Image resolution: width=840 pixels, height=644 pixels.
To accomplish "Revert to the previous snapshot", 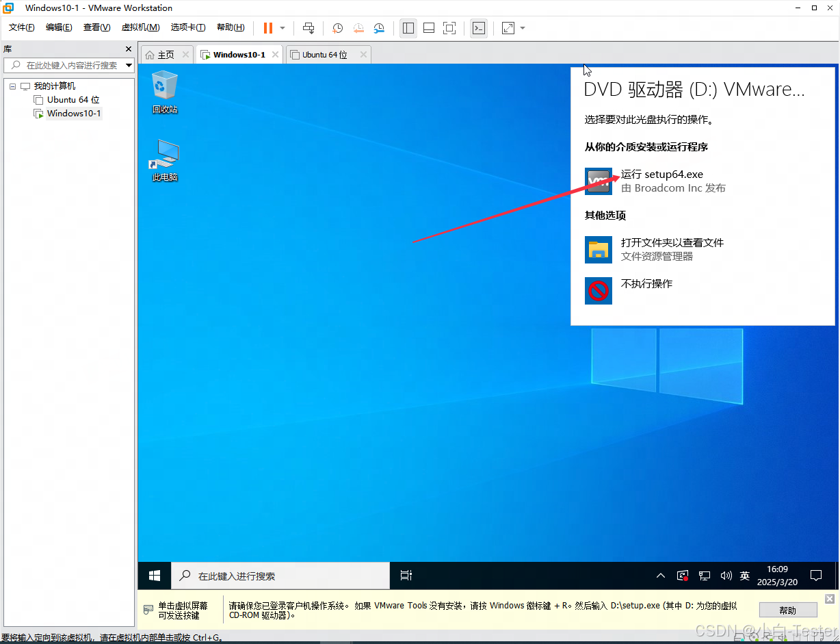I will point(358,28).
